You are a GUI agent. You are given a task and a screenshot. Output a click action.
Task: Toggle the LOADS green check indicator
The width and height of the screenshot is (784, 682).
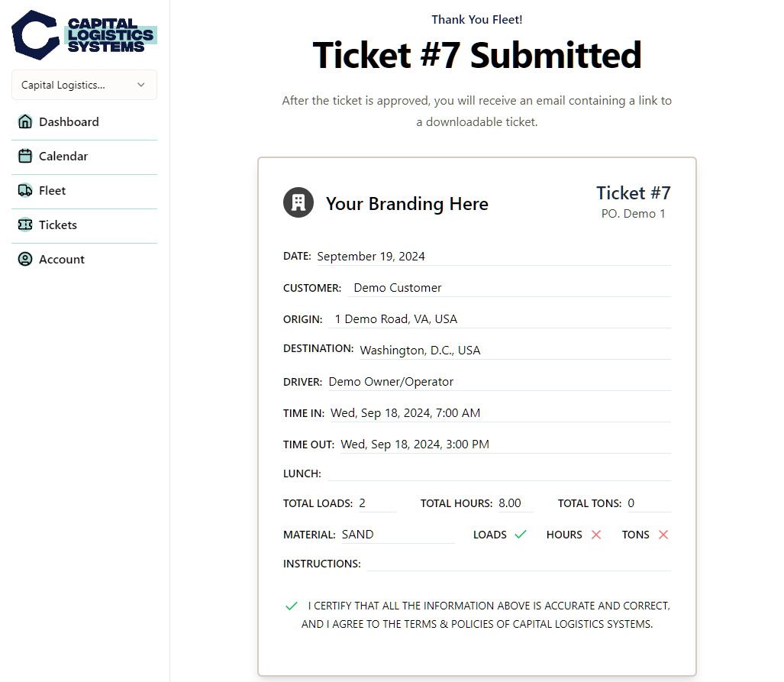pos(521,535)
